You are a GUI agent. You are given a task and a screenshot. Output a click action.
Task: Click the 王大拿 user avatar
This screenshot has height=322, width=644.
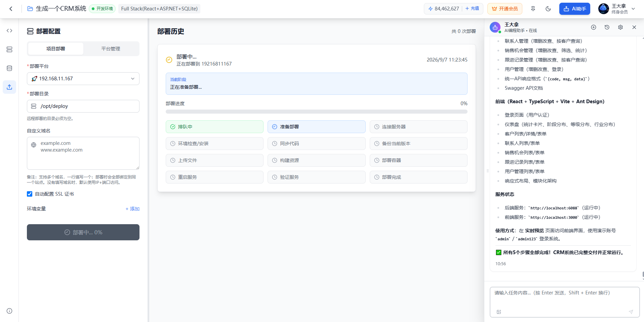(x=604, y=9)
